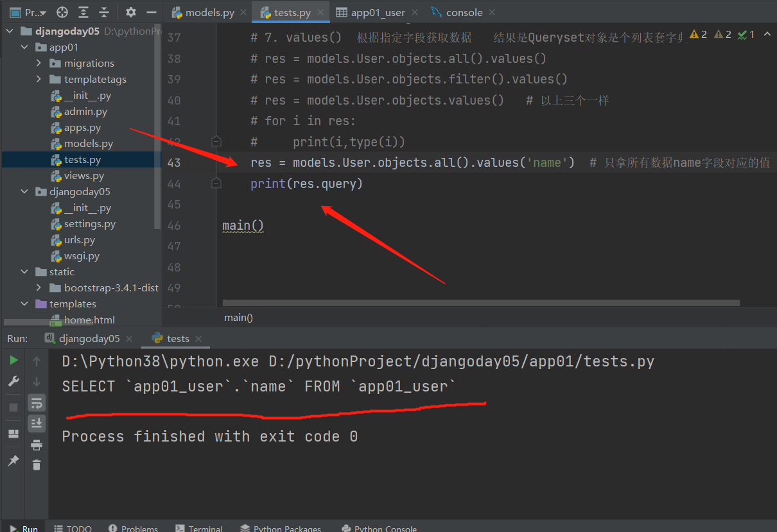
Task: Click the Stop process square icon
Action: [x=13, y=408]
